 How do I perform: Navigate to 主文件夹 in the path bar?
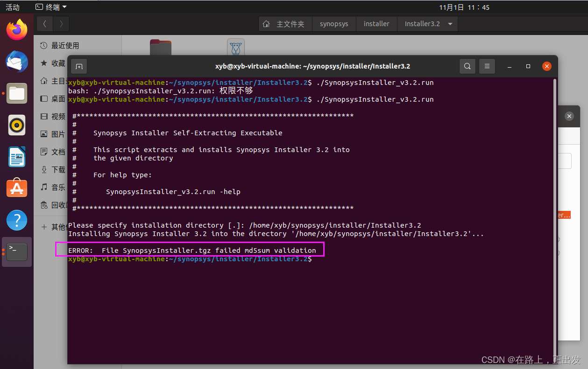point(285,24)
